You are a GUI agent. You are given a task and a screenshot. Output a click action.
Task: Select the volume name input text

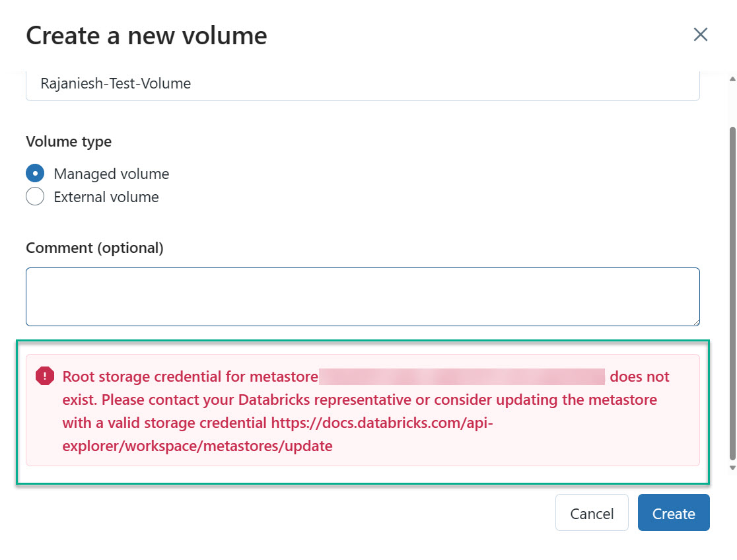[x=116, y=83]
